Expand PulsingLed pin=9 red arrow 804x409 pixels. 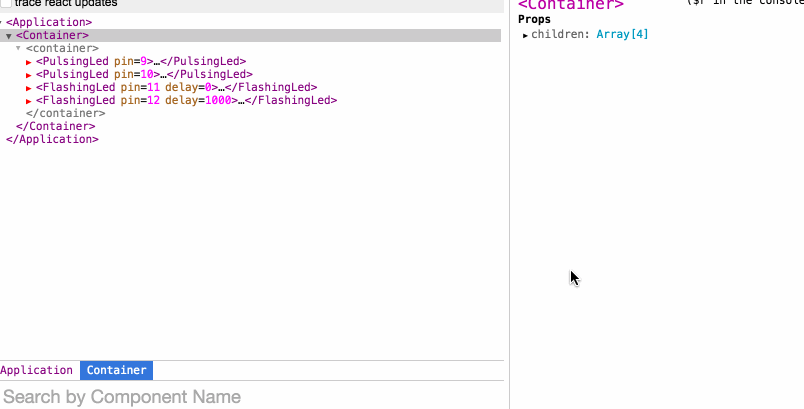pyautogui.click(x=29, y=62)
